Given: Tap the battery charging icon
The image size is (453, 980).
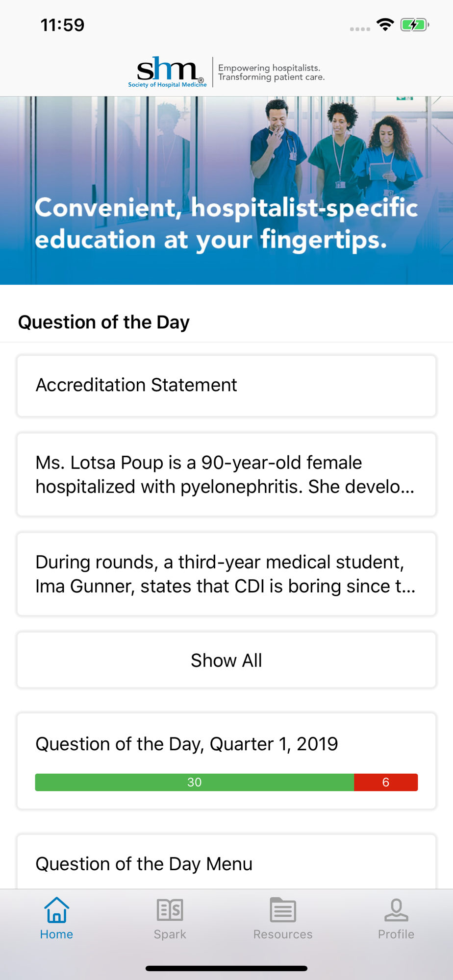Looking at the screenshot, I should (414, 24).
